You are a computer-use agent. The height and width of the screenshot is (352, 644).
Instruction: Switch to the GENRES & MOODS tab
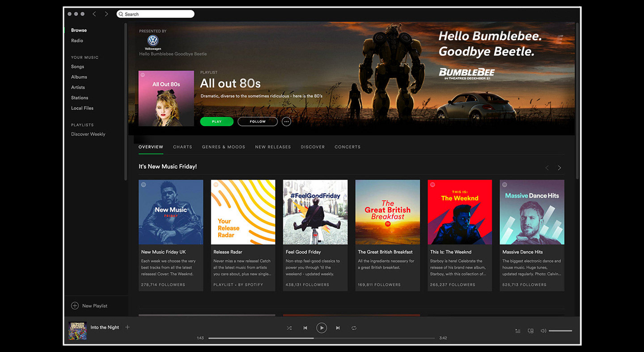tap(224, 147)
